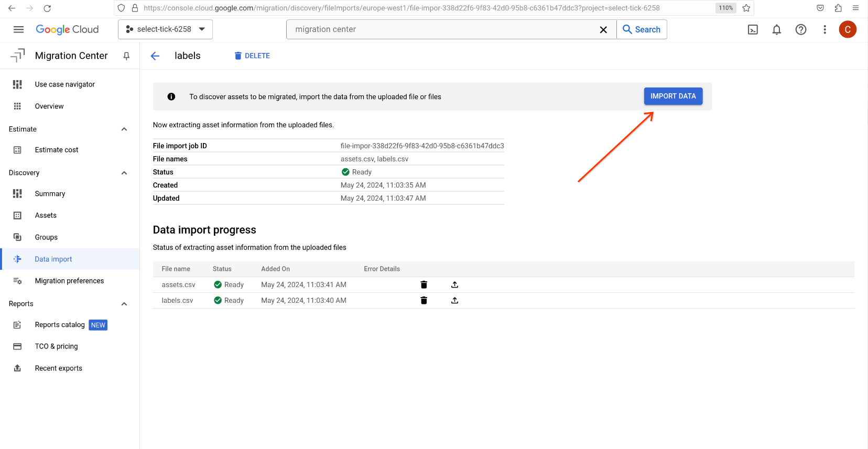Image resolution: width=868 pixels, height=449 pixels.
Task: Collapse the Reports section
Action: click(x=124, y=304)
